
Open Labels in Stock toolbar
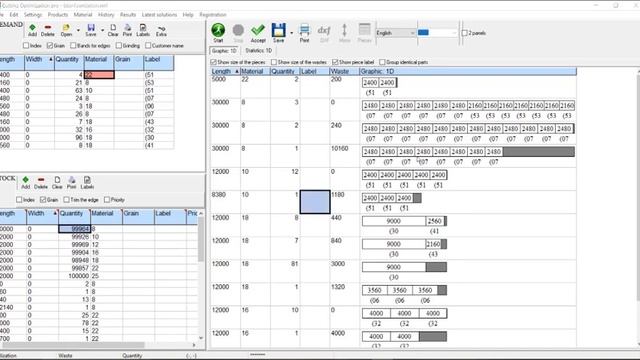click(87, 182)
